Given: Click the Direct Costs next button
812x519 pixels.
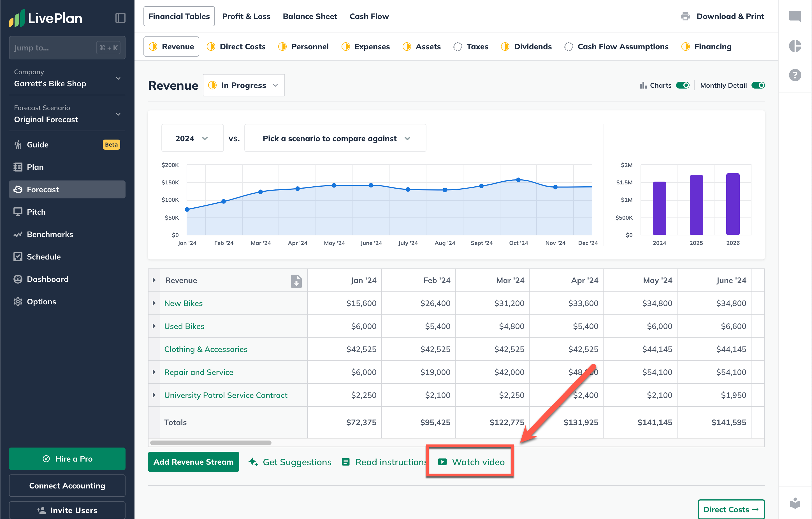Looking at the screenshot, I should click(x=731, y=509).
